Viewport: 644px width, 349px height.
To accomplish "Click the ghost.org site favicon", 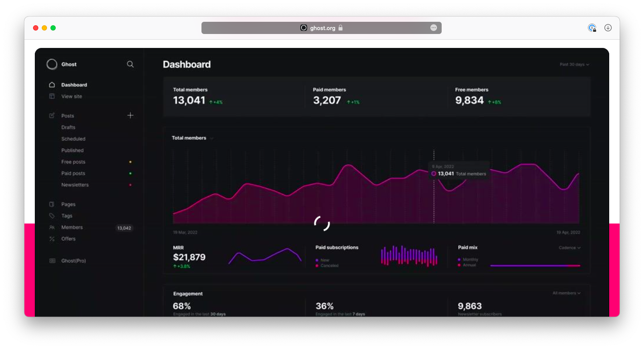I will pos(304,27).
